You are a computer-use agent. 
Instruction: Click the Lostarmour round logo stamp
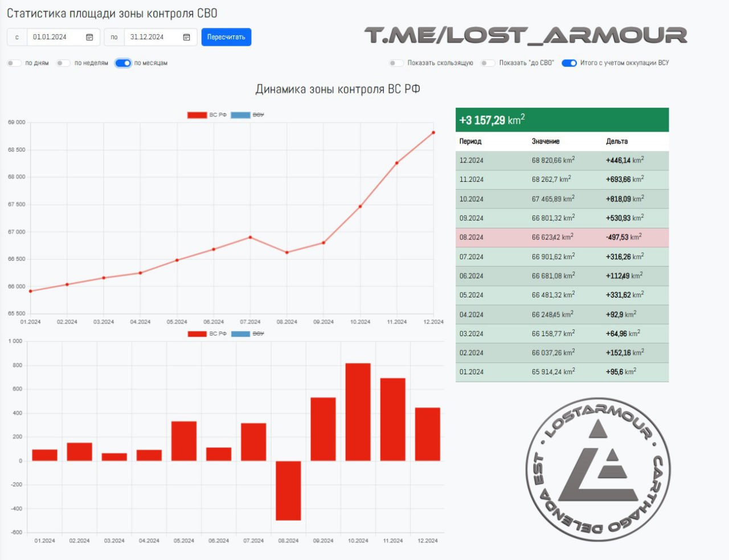[597, 469]
